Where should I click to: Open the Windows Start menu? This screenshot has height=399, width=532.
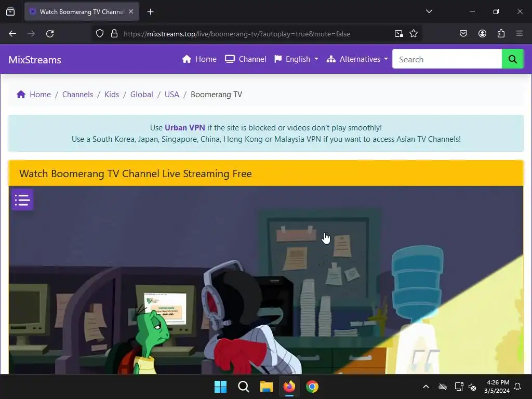tap(220, 387)
